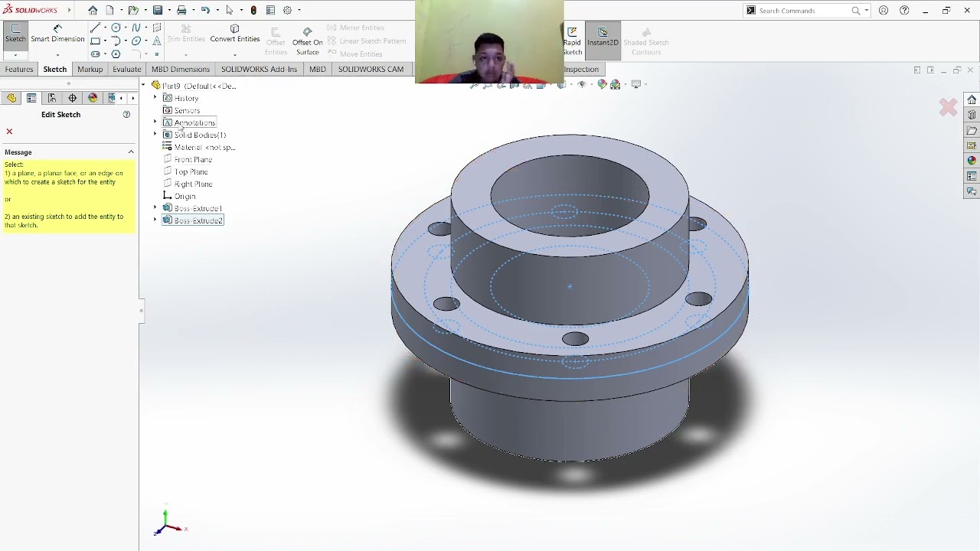Cancel Edit Sketch with the red X
The image size is (980, 551).
[x=9, y=132]
